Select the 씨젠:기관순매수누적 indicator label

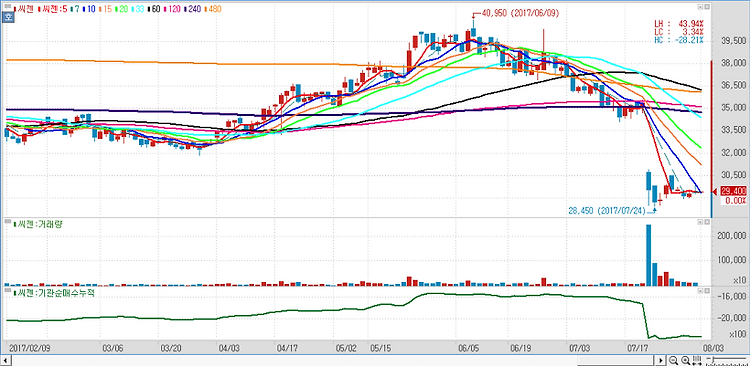(55, 292)
